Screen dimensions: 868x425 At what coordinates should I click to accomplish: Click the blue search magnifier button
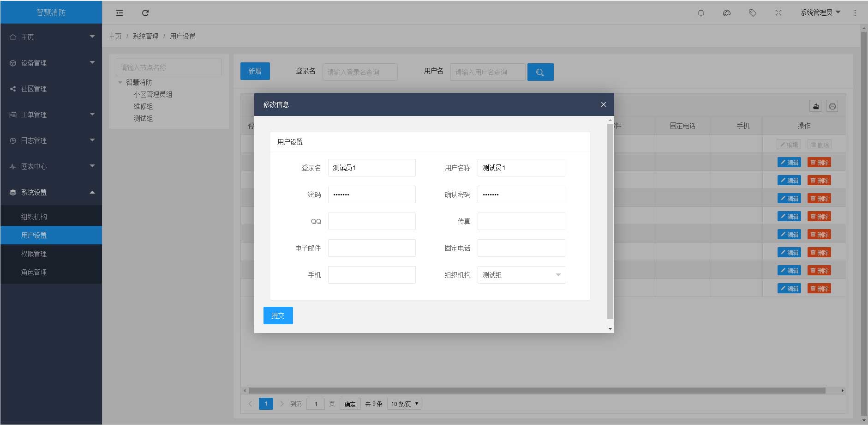(540, 72)
